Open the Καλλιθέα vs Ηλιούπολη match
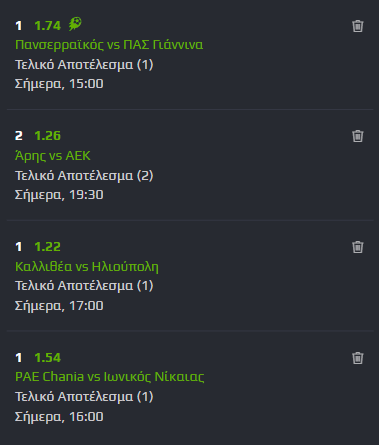This screenshot has width=379, height=445. 87,267
